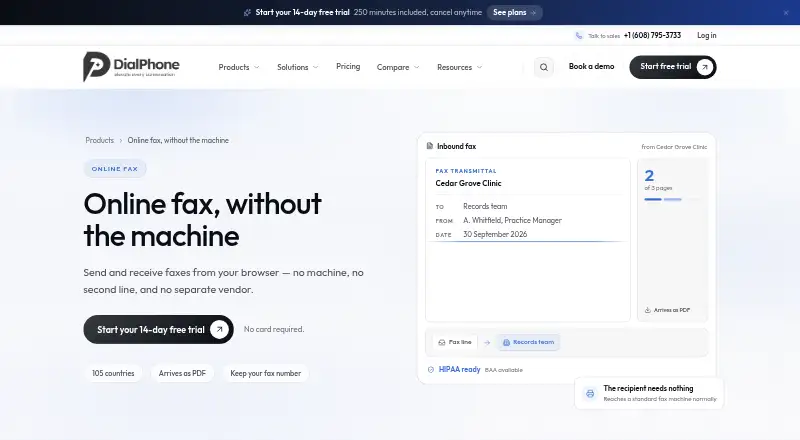The image size is (800, 440).
Task: Click 'No card required.' text
Action: pyautogui.click(x=274, y=329)
